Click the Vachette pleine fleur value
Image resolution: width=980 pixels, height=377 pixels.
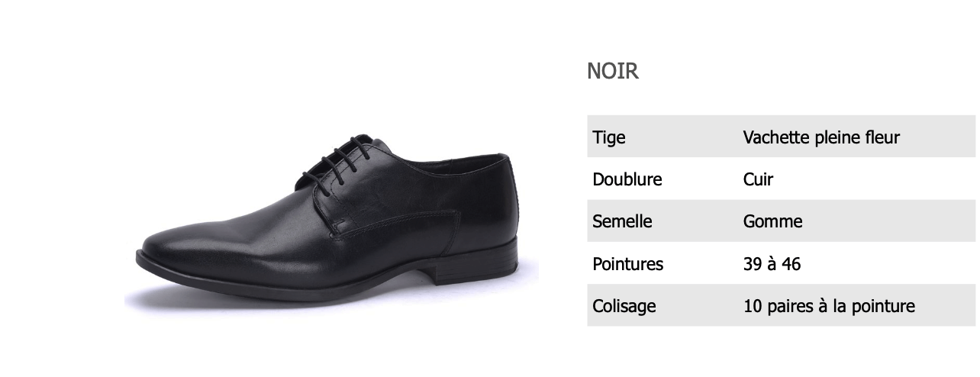(821, 137)
